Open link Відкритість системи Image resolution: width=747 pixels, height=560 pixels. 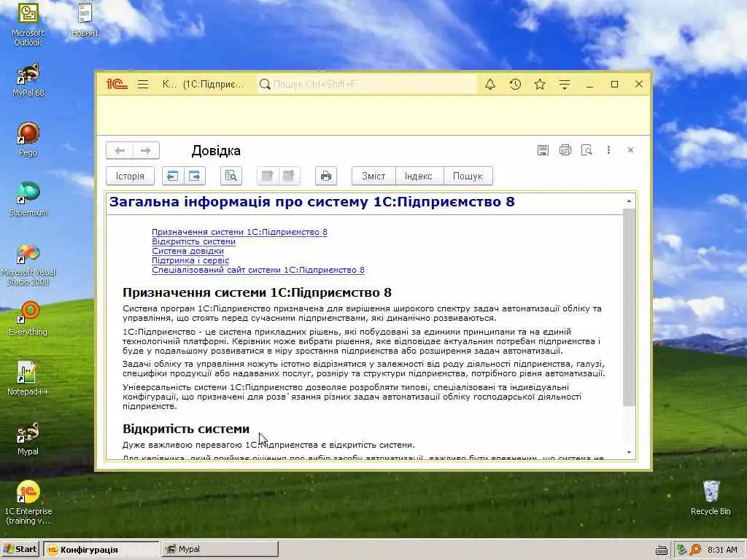pyautogui.click(x=193, y=241)
